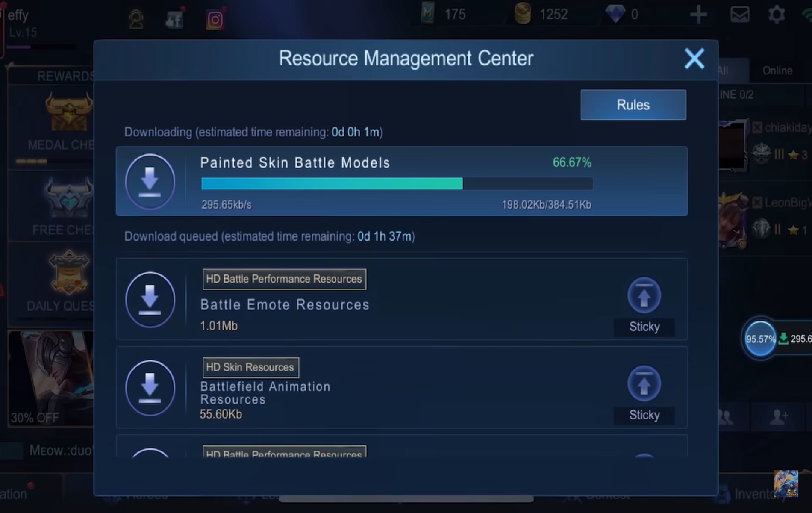Screen dimensions: 812x513
Task: Click the queued estimated time 0d 1h 37m
Action: point(384,236)
